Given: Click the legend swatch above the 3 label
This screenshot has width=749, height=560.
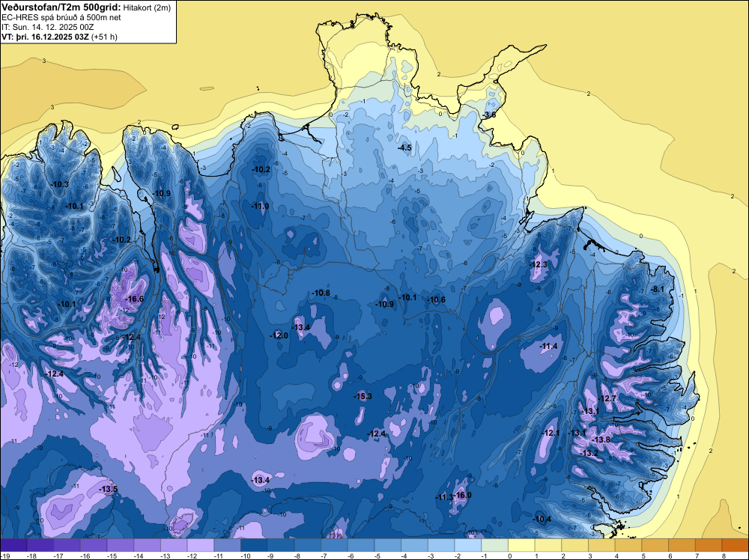Looking at the screenshot, I should (x=602, y=545).
